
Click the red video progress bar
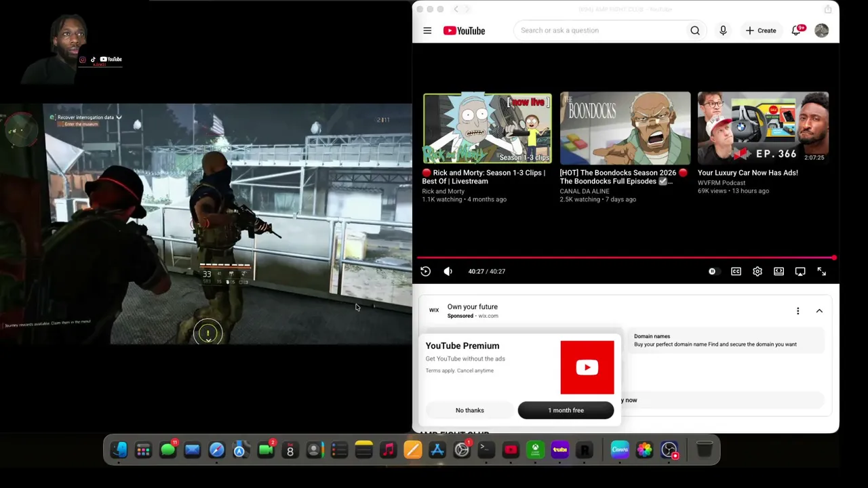point(626,258)
